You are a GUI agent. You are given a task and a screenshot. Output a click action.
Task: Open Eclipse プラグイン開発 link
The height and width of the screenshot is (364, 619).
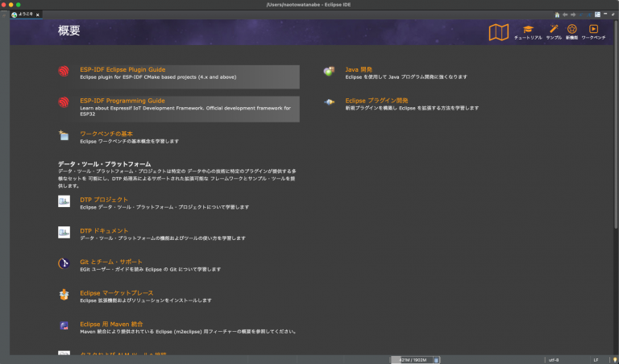tap(376, 101)
